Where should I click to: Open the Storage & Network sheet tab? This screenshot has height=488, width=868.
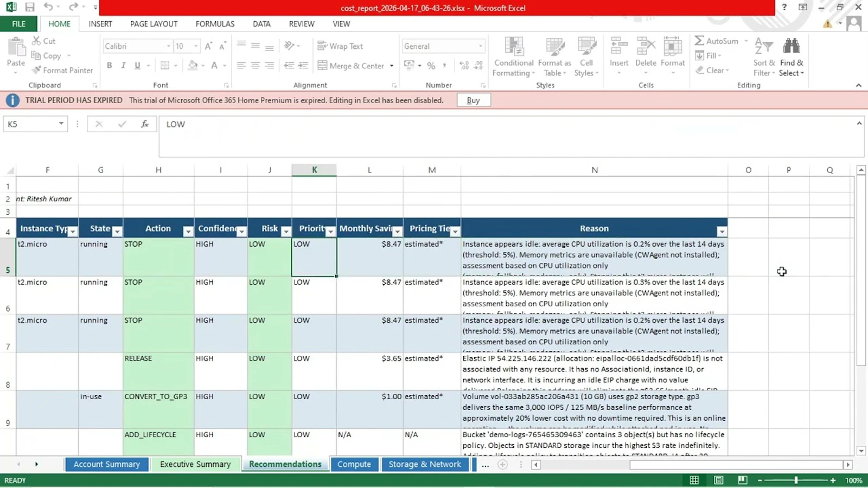coord(425,464)
